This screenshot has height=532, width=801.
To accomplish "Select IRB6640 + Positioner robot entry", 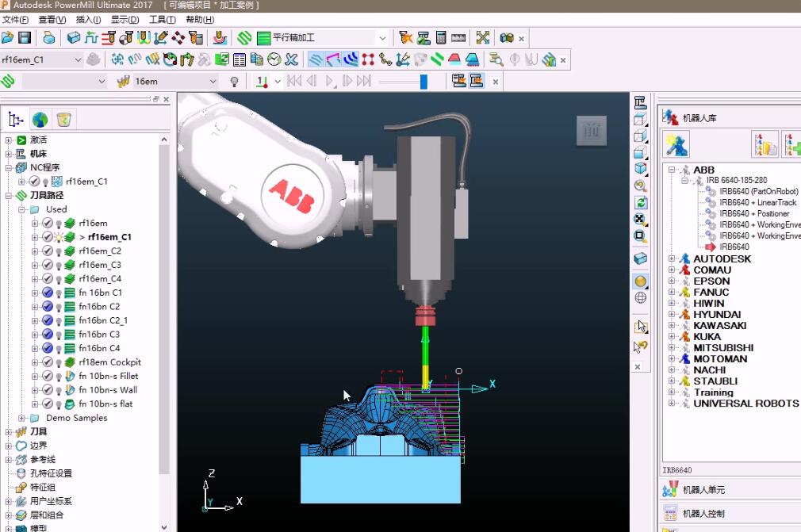I will point(754,213).
